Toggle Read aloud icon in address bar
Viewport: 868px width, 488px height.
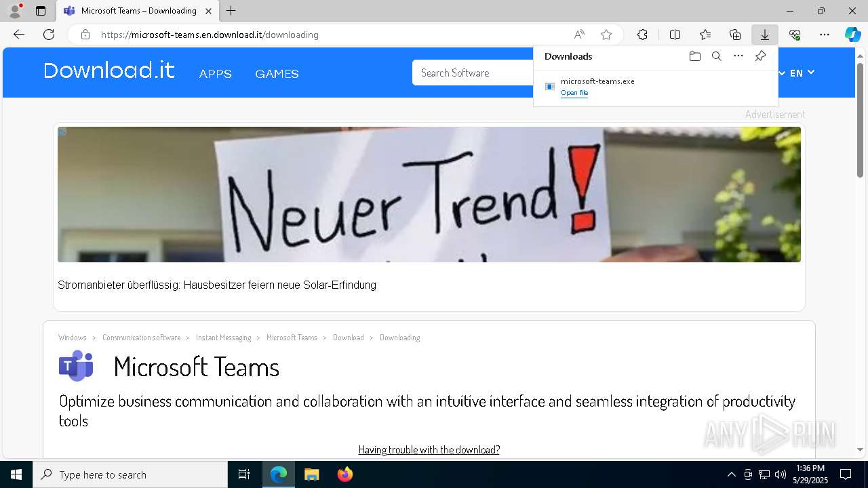(579, 35)
